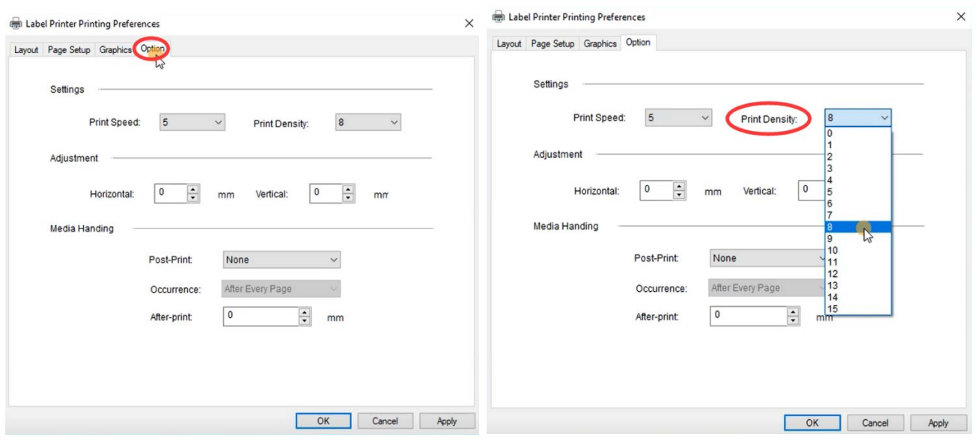The width and height of the screenshot is (980, 443).
Task: Switch to Layout tab in right window
Action: pyautogui.click(x=509, y=44)
